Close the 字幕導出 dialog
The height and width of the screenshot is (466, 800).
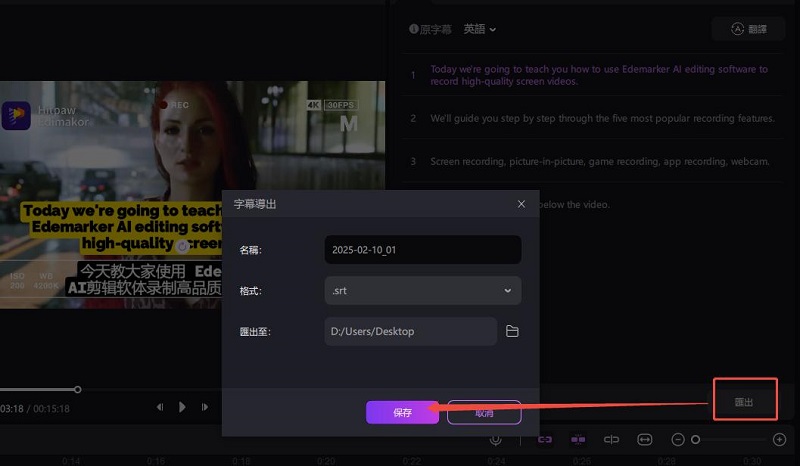coord(521,204)
